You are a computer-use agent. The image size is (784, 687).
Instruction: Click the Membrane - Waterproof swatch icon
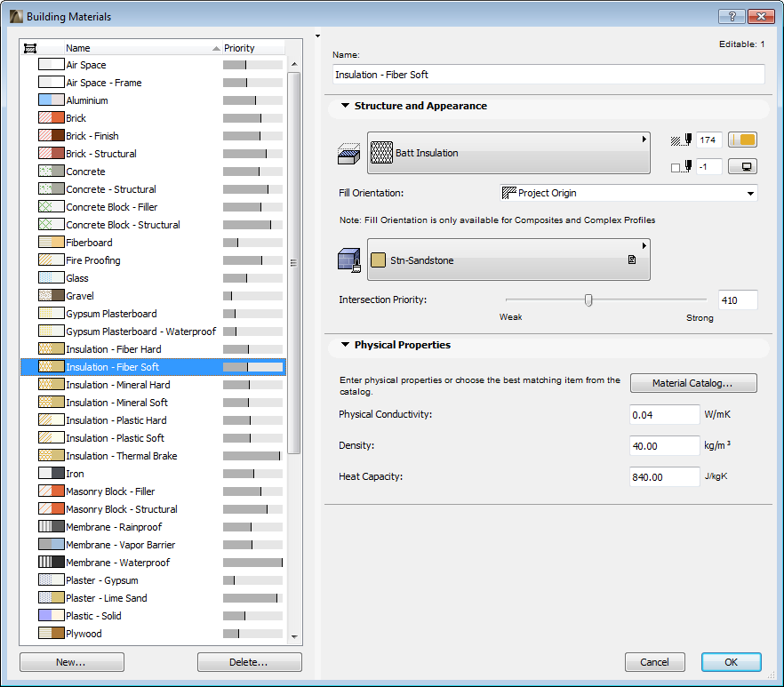pyautogui.click(x=51, y=562)
